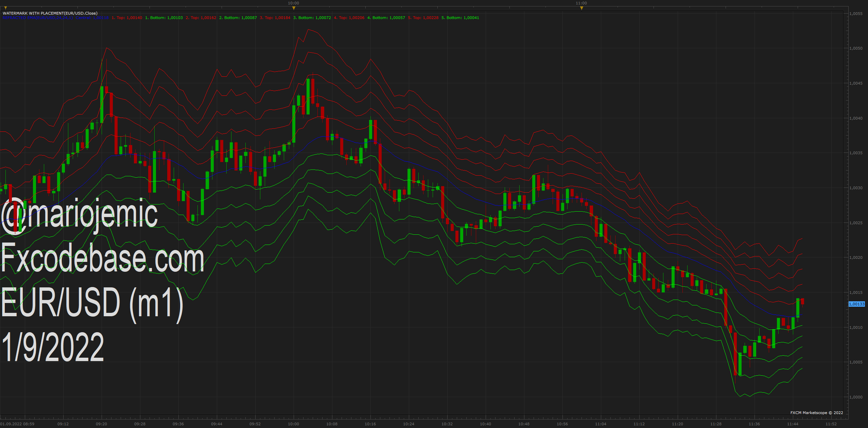The image size is (868, 428).
Task: Click the 09:20 label on bottom time axis
Action: (x=101, y=424)
